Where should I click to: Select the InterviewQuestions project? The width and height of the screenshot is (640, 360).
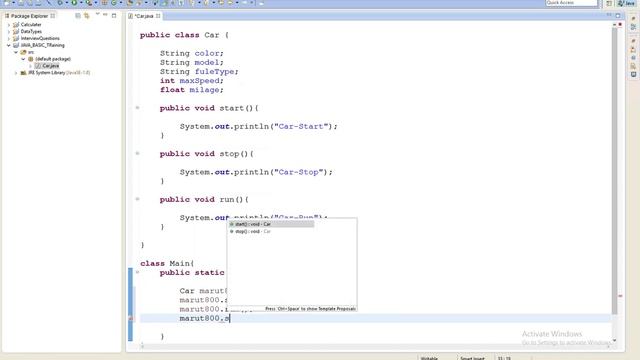tap(40, 38)
